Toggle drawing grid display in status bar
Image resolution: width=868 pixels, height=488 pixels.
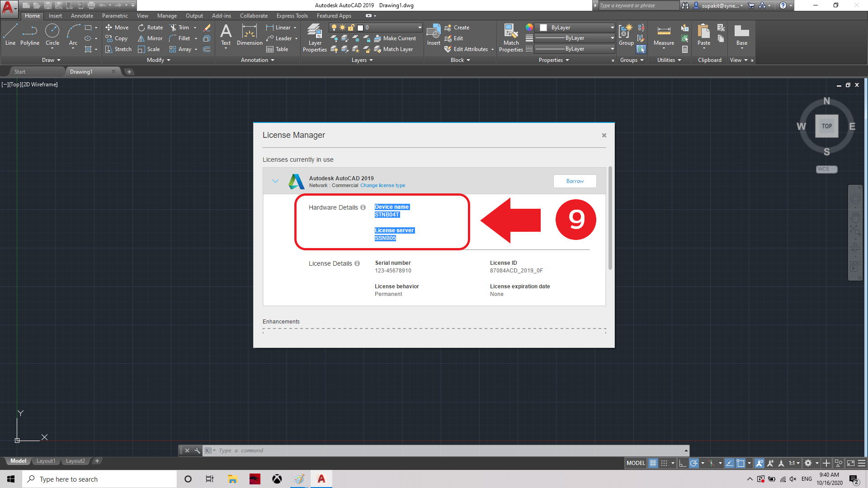tap(653, 463)
